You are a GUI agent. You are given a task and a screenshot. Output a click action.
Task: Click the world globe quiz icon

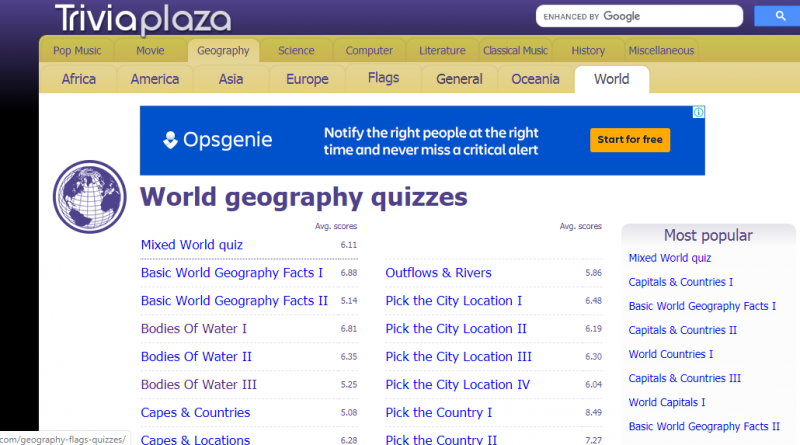coord(90,197)
